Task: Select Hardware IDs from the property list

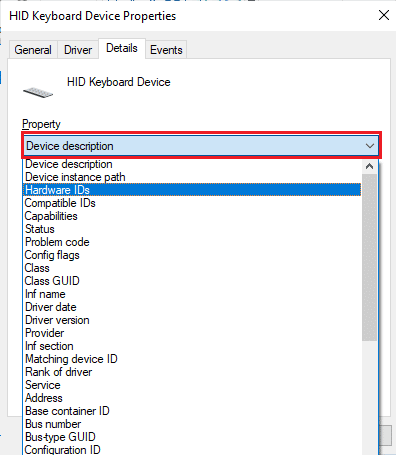Action: [x=192, y=190]
